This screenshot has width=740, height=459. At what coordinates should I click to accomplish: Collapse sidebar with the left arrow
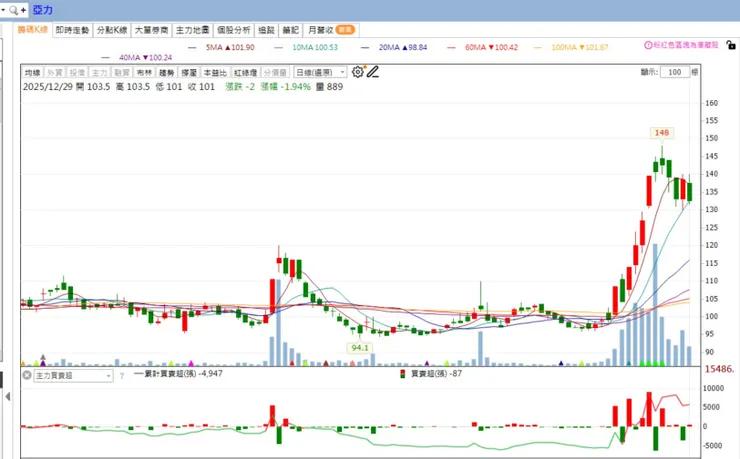8,397
